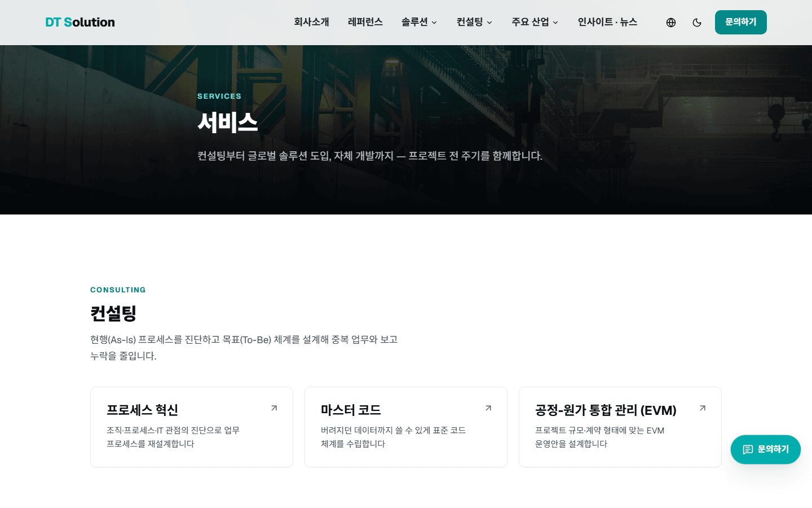Click the arrow icon on 프로세스 혁신 card

[274, 408]
